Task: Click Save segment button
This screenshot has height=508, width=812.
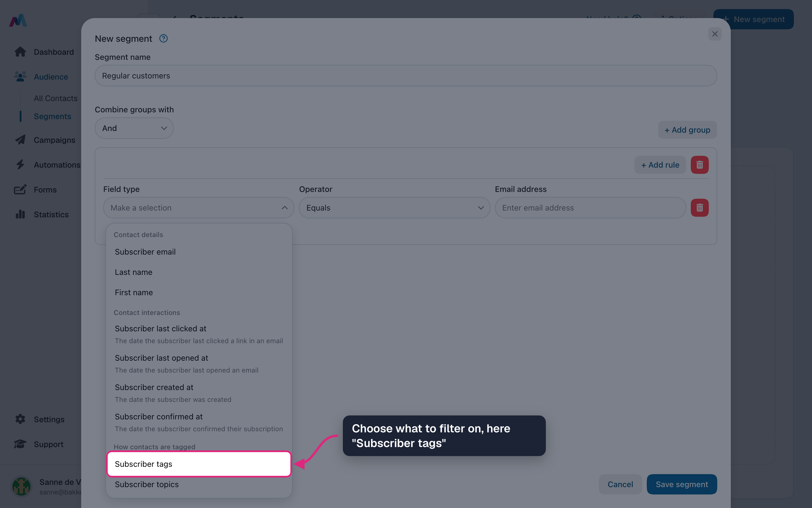Action: (682, 484)
